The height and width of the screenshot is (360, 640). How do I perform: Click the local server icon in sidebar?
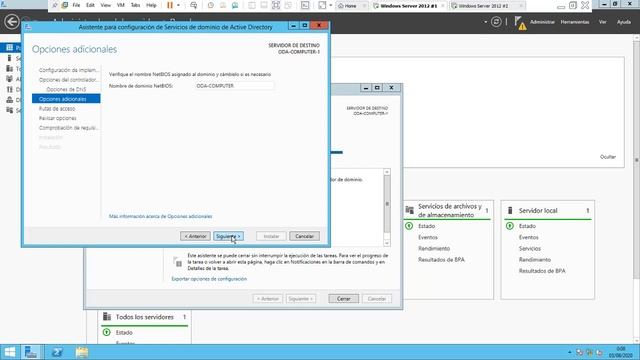pyautogui.click(x=9, y=58)
